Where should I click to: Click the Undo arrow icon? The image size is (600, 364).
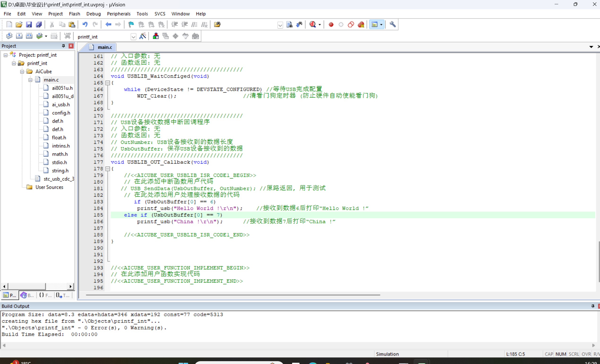tap(85, 25)
